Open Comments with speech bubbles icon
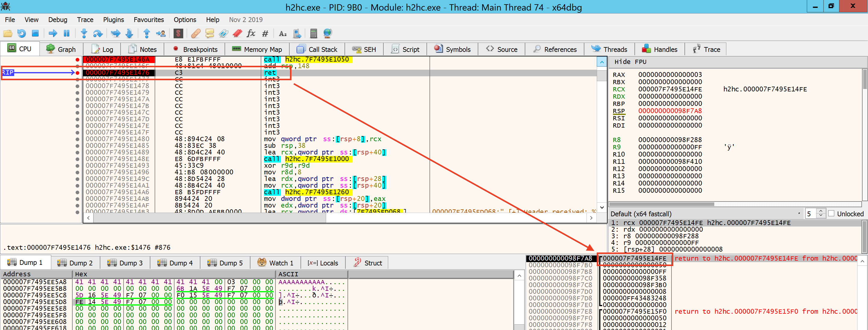This screenshot has width=868, height=330. pyautogui.click(x=209, y=33)
